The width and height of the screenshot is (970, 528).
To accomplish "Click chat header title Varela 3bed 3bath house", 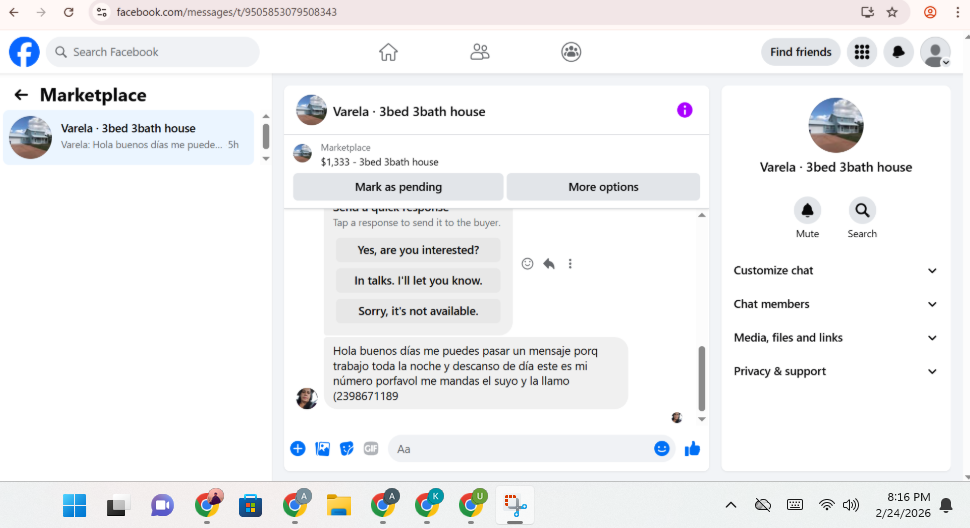I will tap(409, 112).
